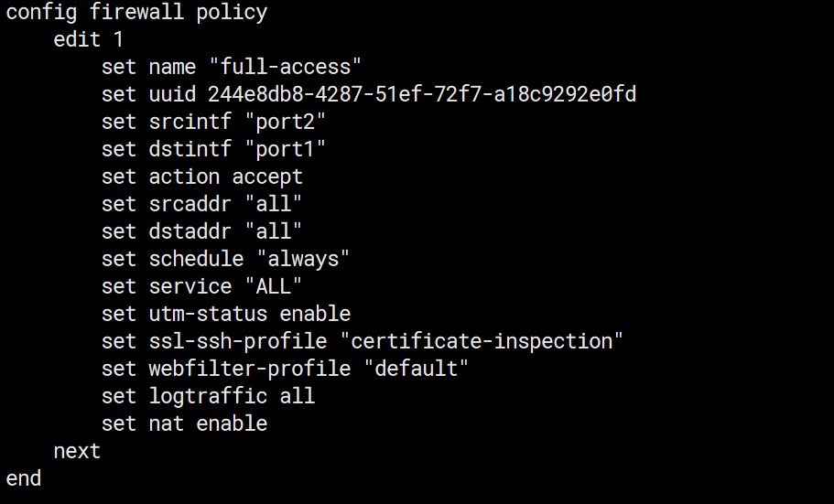
Task: Click the "config firewall policy" line
Action: [136, 13]
